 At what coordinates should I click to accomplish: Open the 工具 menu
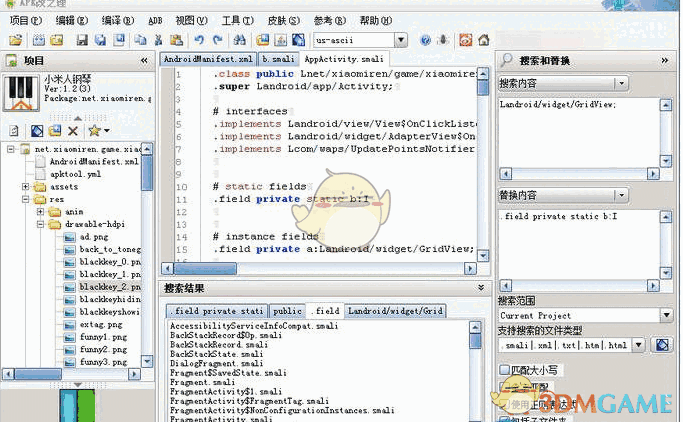pos(237,20)
